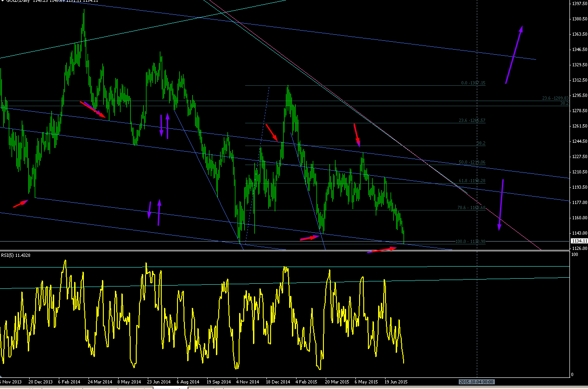
Task: Click the Fibonacci 100.0 level label
Action: click(471, 242)
